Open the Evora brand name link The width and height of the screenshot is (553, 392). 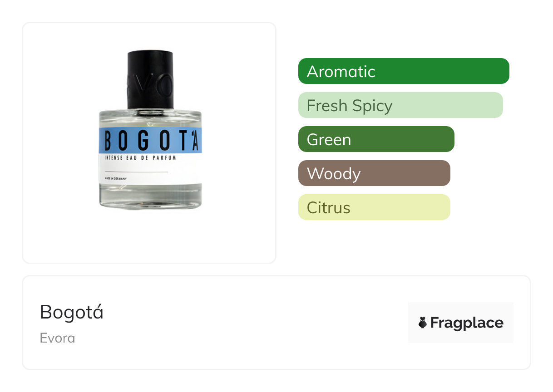[x=58, y=338]
